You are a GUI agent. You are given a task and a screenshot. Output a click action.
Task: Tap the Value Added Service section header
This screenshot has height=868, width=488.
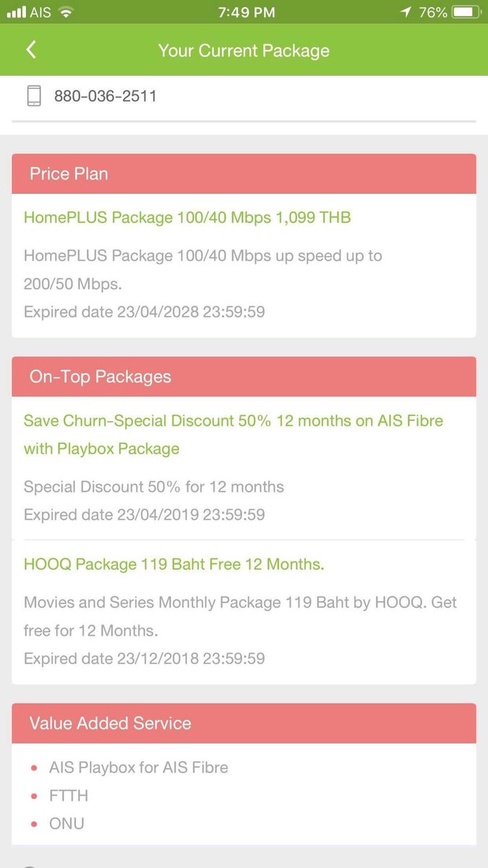pos(244,723)
